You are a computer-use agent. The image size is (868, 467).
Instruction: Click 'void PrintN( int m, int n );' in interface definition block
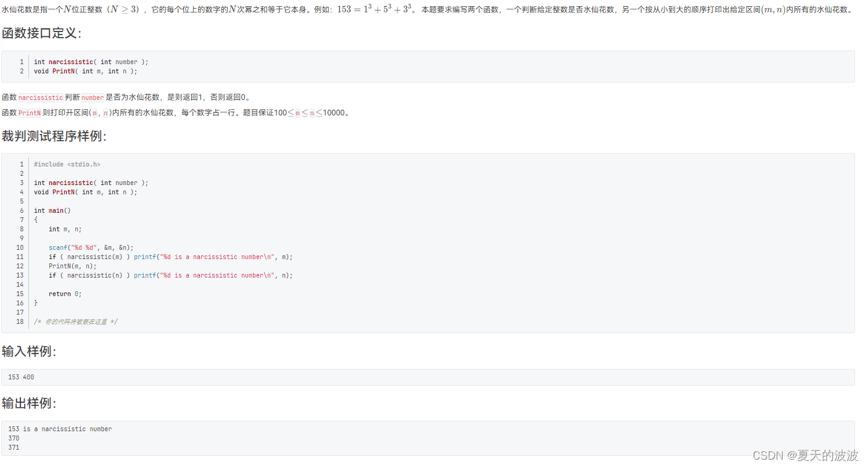[86, 71]
